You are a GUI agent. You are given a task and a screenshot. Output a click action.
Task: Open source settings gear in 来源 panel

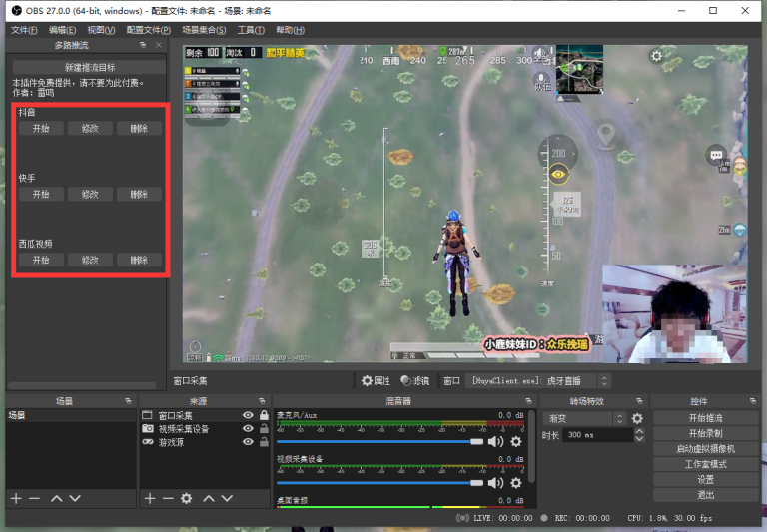coord(186,497)
